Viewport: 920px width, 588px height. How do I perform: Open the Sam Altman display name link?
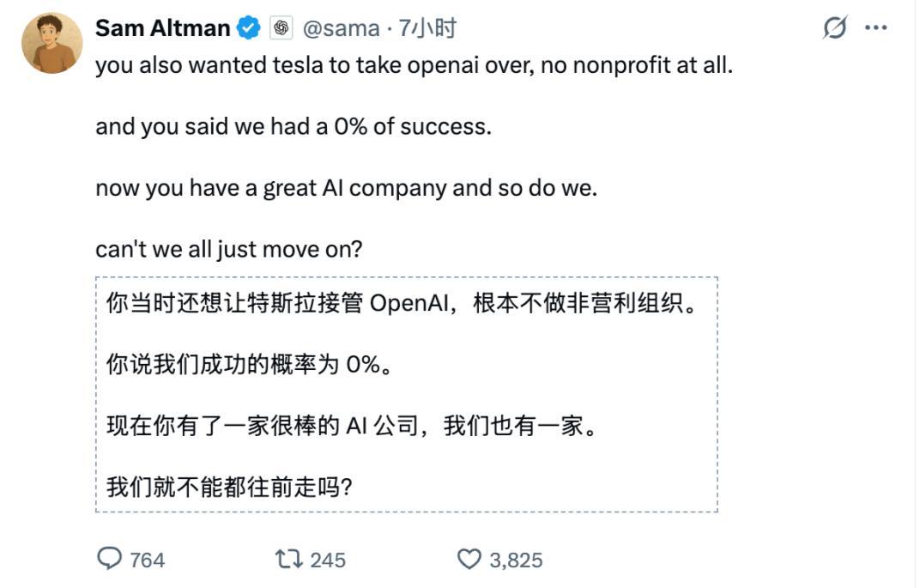coord(162,28)
